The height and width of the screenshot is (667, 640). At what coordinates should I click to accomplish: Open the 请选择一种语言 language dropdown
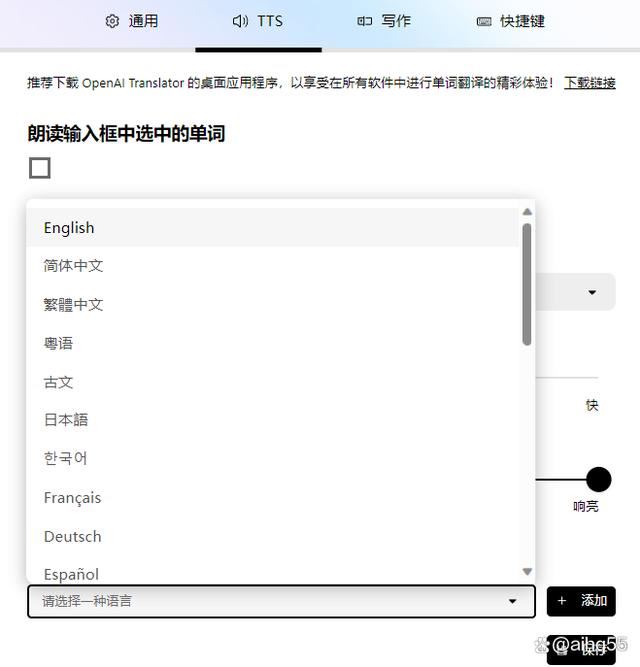281,601
